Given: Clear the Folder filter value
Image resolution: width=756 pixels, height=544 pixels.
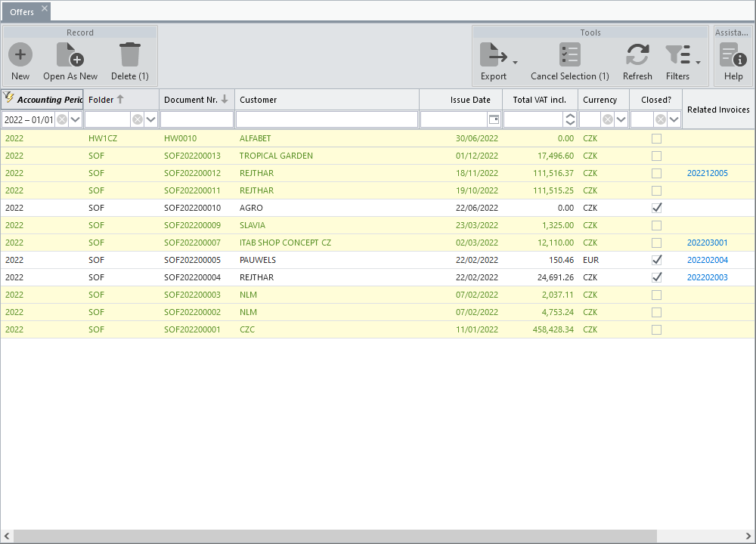Looking at the screenshot, I should 138,119.
